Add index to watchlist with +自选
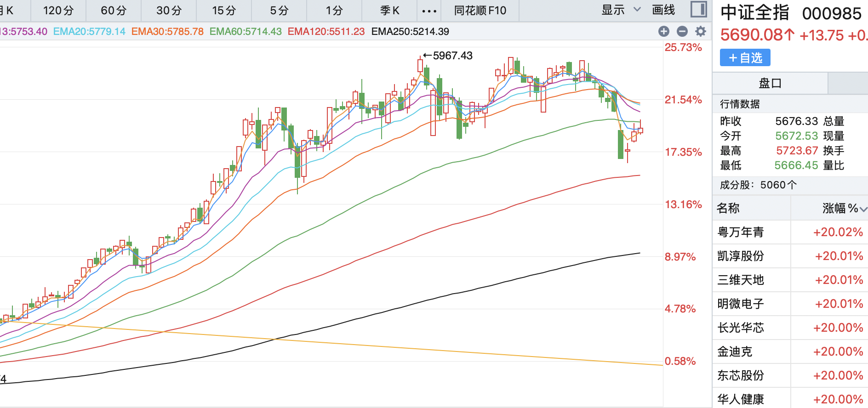This screenshot has width=868, height=408. pos(745,58)
